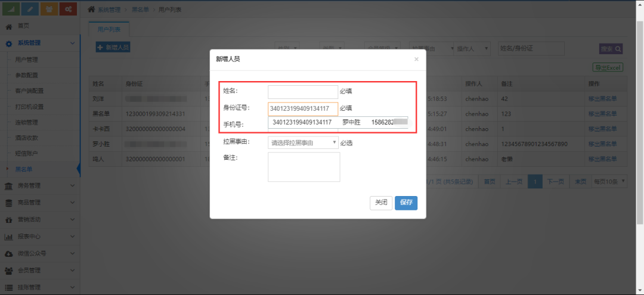This screenshot has width=644, height=295.
Task: Click the gift icon beside 营销活动
Action: 8,220
